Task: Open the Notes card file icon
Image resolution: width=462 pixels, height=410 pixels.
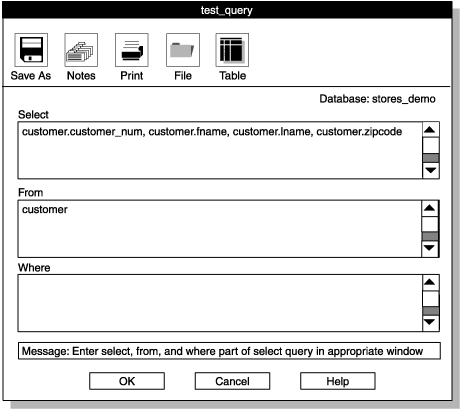Action: tap(81, 50)
